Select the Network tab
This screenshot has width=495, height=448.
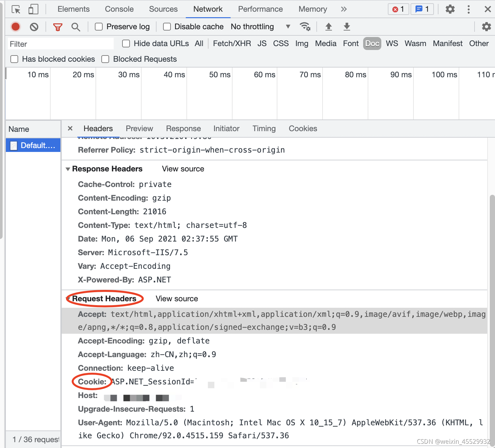208,9
